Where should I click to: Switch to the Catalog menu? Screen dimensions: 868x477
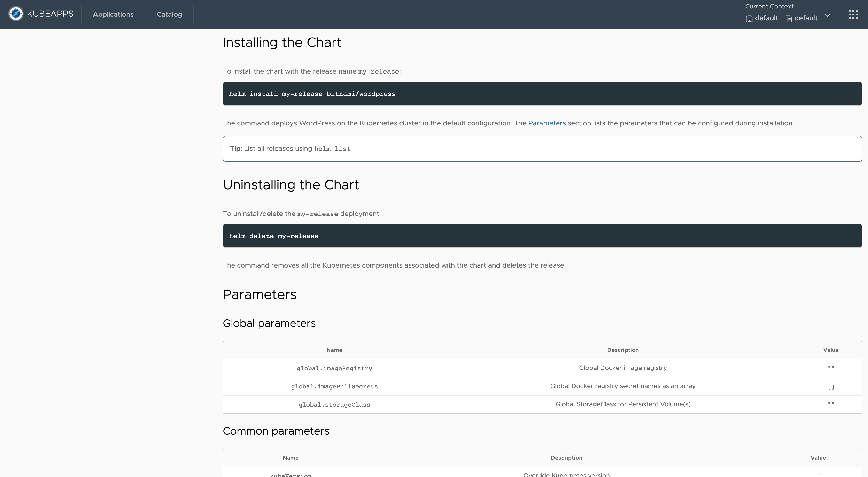169,14
